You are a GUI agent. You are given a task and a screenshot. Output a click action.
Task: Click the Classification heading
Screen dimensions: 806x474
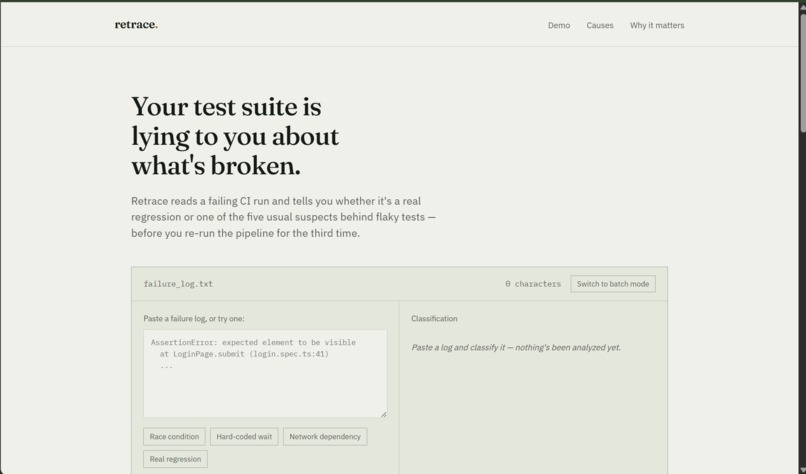[x=434, y=319]
